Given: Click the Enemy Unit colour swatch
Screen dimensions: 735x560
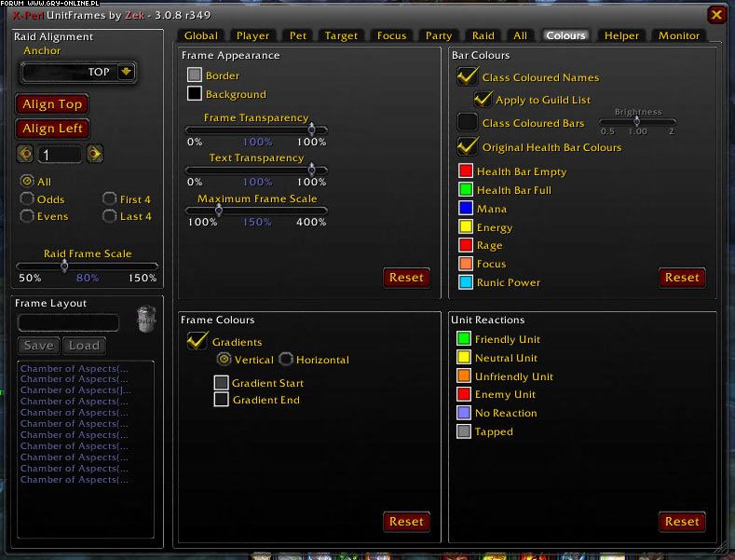Looking at the screenshot, I should [464, 395].
